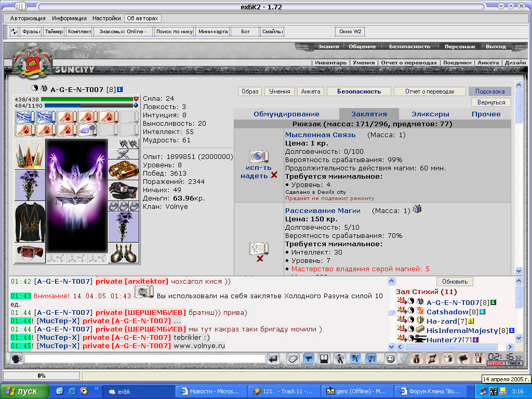Switch to the Обмундирование tab

point(286,114)
